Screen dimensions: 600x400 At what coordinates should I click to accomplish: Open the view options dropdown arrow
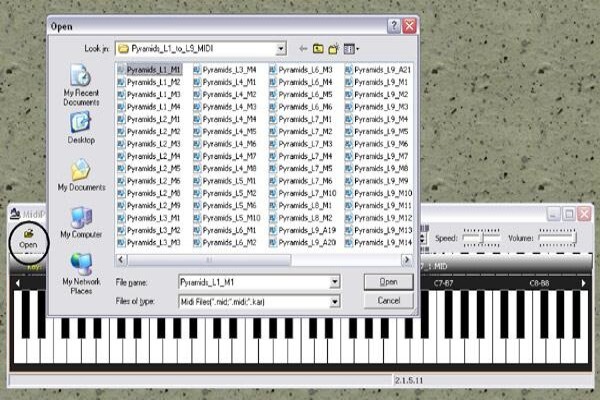357,49
